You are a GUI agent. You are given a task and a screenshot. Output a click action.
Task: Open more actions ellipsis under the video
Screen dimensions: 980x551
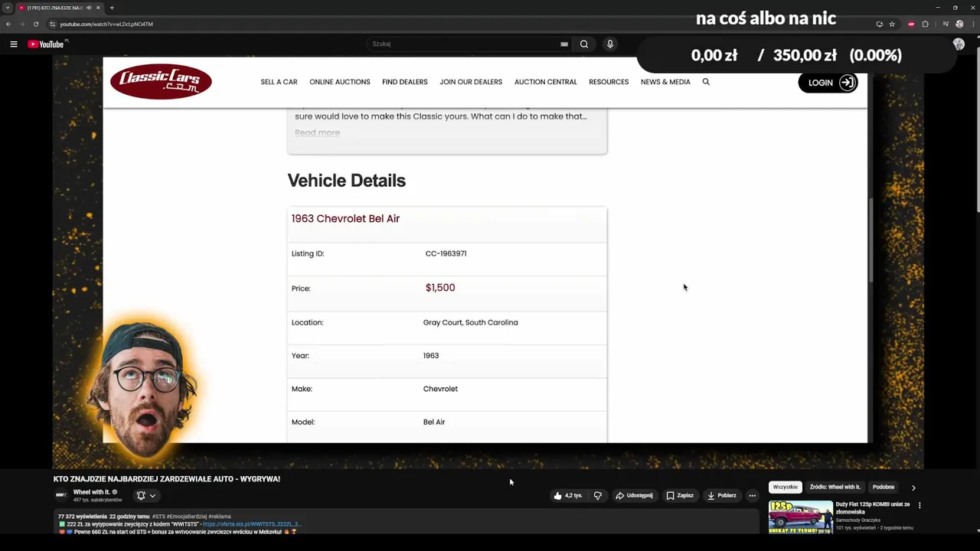753,496
